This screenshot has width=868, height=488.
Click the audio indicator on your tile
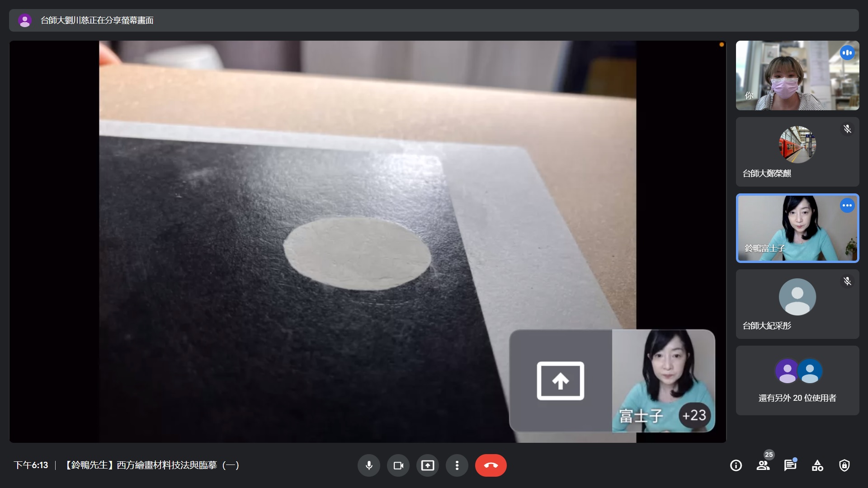[x=847, y=53]
